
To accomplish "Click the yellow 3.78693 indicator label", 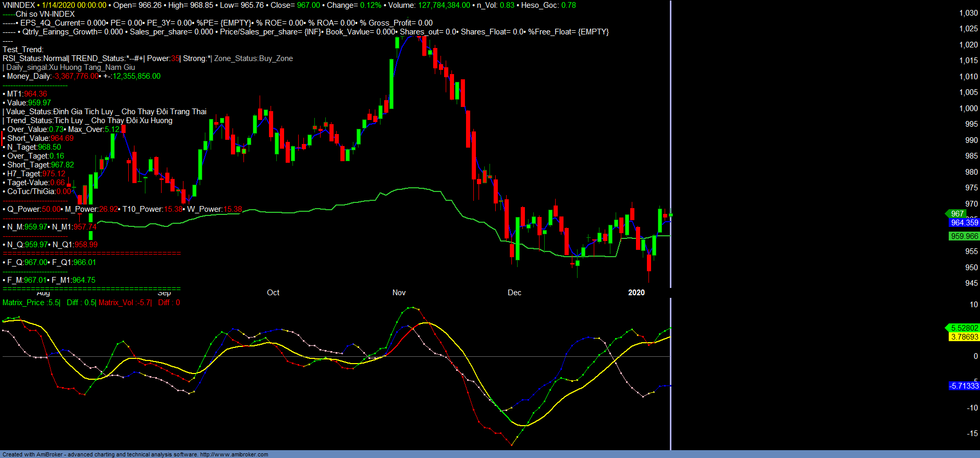I will 964,337.
